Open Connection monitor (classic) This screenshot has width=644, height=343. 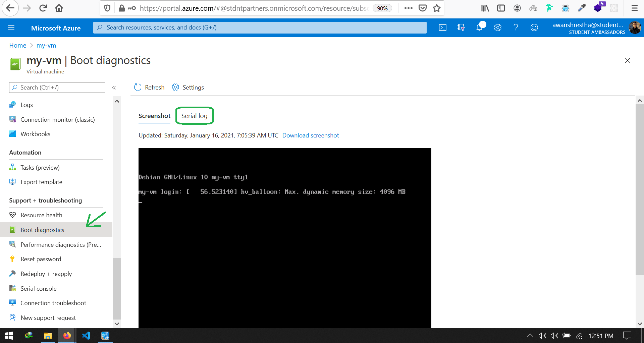[x=56, y=120]
